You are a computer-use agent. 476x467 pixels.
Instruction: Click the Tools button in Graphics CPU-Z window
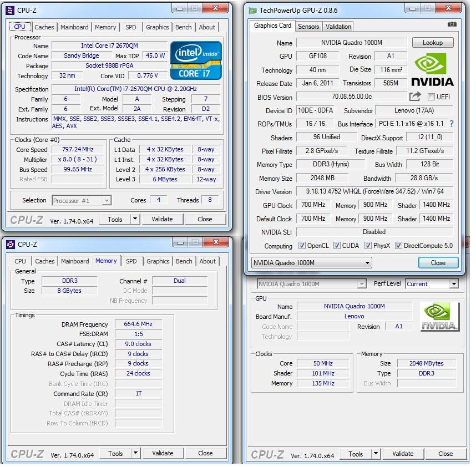(356, 454)
